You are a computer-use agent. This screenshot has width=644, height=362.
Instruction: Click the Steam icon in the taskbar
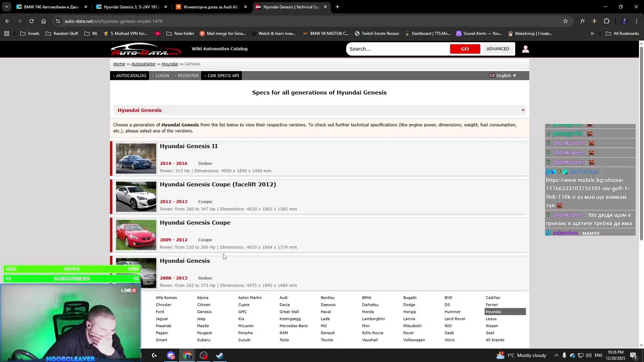click(220, 355)
